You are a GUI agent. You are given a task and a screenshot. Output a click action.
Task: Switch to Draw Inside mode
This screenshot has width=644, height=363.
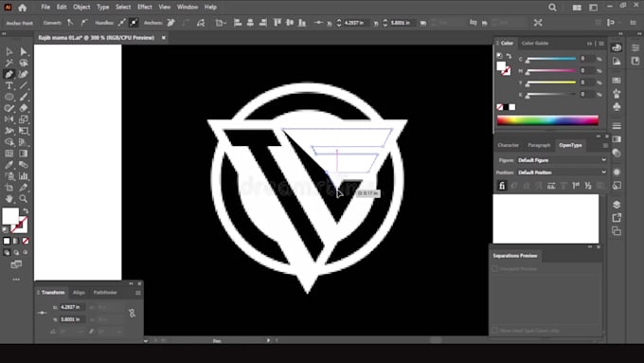click(26, 252)
